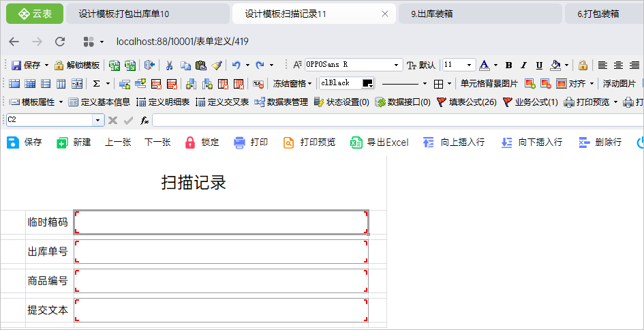Click the cell lock padlock icon
644x330 pixels.
pyautogui.click(x=583, y=65)
